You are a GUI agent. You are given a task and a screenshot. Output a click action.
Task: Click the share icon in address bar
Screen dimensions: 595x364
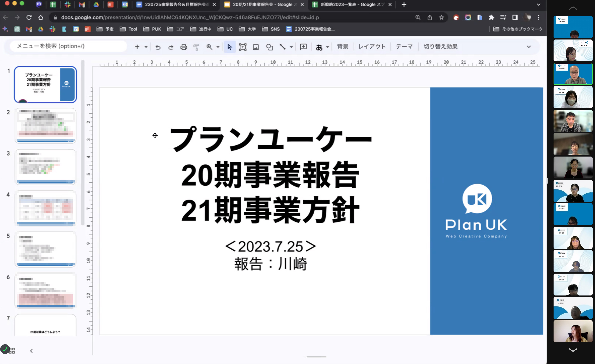point(430,17)
